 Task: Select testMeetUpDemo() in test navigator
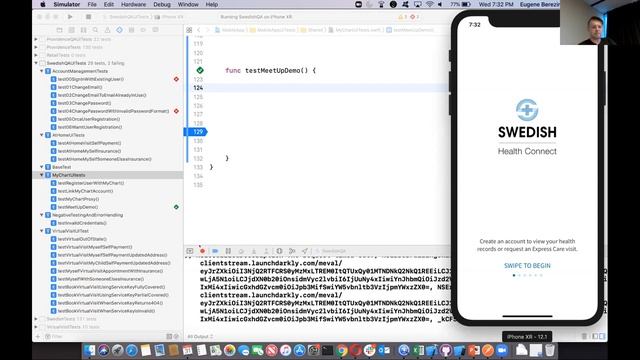[78, 207]
